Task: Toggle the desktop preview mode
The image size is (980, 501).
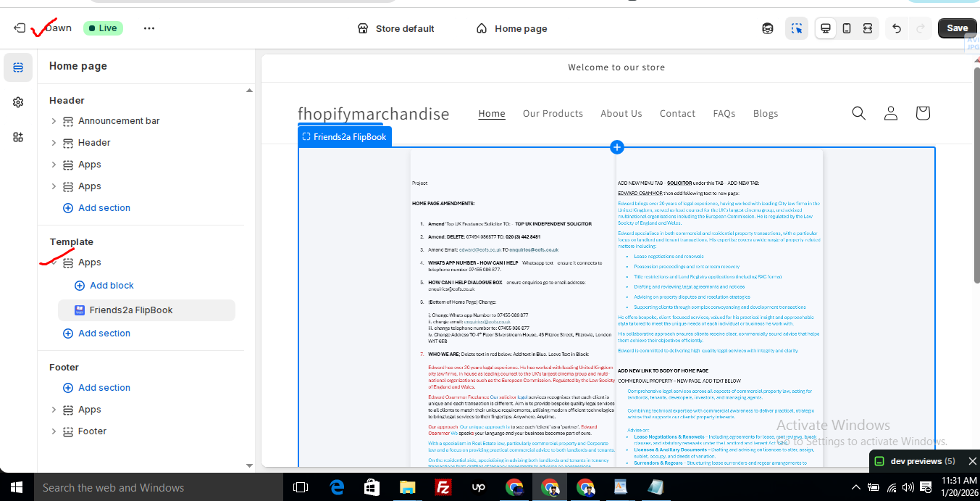Action: pyautogui.click(x=825, y=28)
